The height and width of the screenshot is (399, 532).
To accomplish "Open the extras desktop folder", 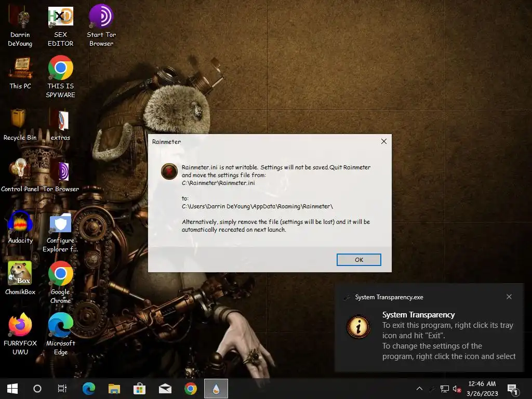I will [60, 125].
